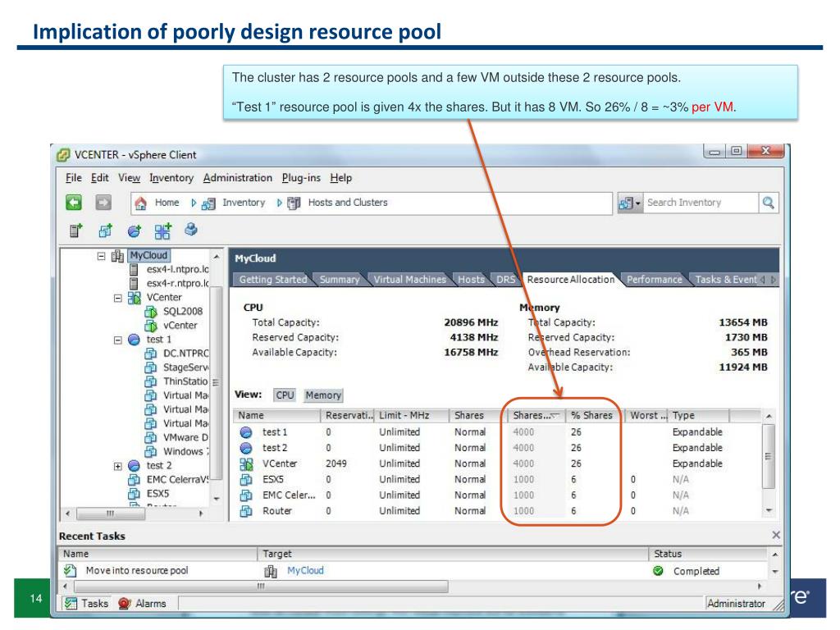Switch view to Memory
Viewport: 840px width, 630px height.
tap(322, 395)
